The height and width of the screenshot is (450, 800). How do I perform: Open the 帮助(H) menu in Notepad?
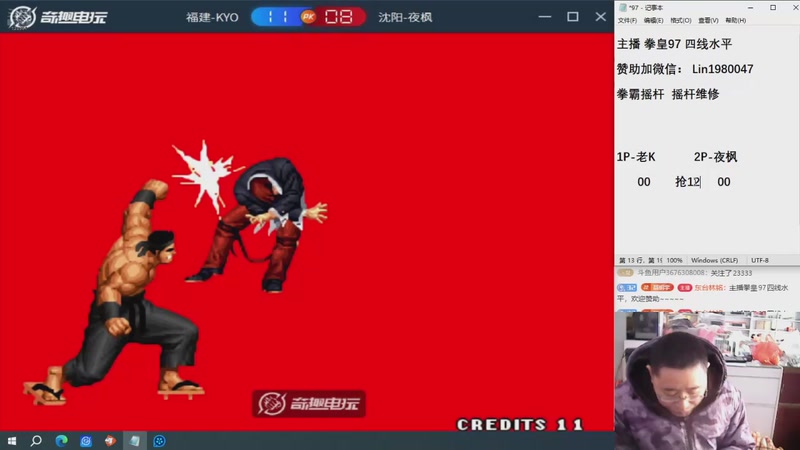[735, 20]
